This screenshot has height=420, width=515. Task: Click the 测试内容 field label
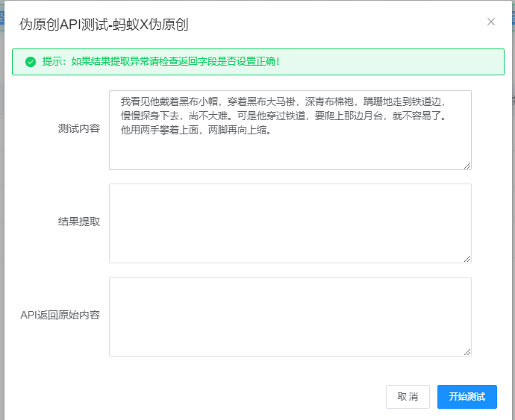point(78,128)
